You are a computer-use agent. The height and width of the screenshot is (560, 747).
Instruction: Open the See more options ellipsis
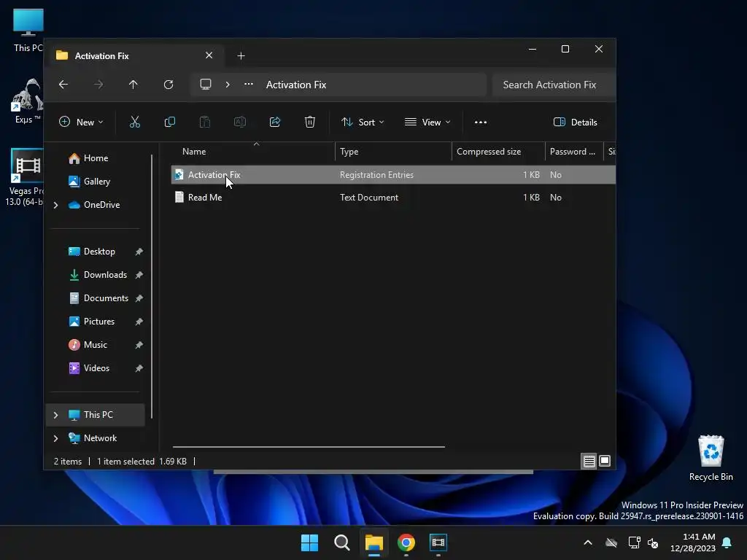click(x=481, y=122)
